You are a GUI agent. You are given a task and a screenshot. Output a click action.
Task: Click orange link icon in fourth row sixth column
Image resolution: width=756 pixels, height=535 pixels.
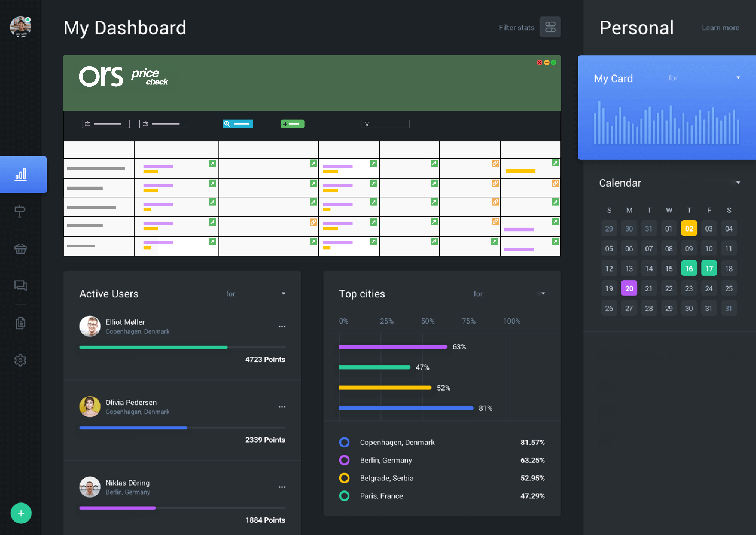495,221
